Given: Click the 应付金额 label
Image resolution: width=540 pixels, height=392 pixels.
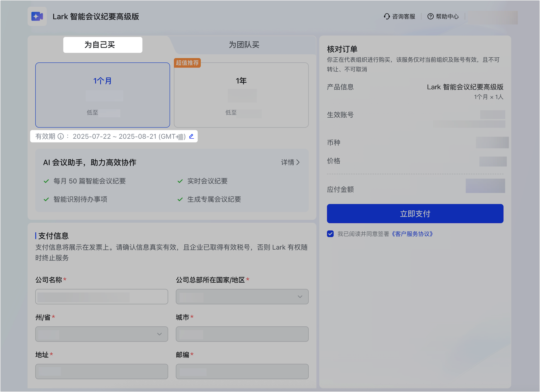Looking at the screenshot, I should pos(340,189).
